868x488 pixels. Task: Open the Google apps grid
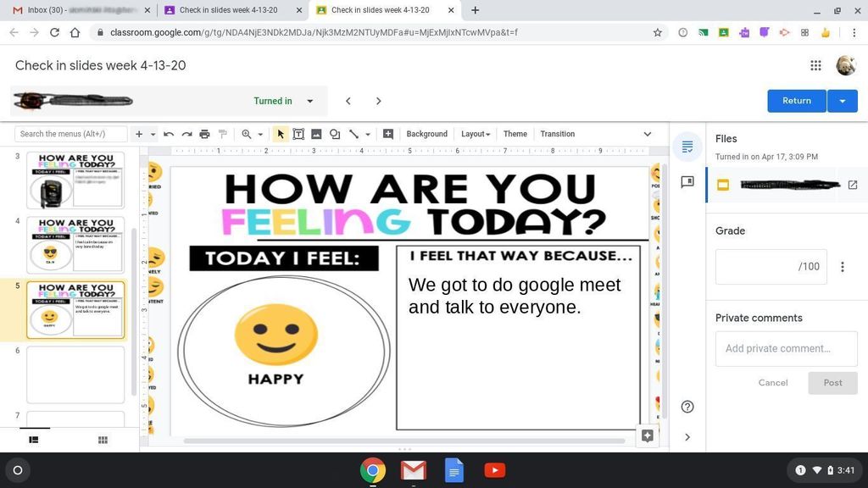[x=815, y=65]
